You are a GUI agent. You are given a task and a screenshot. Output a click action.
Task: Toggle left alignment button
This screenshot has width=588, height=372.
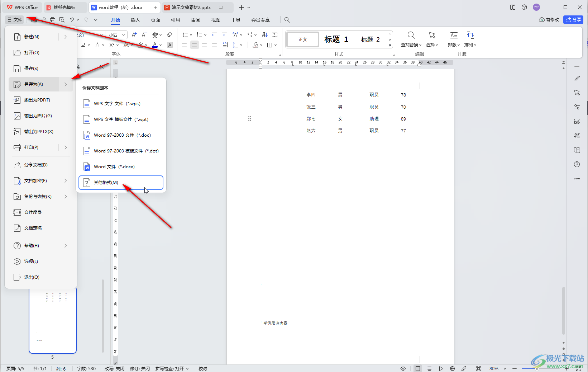[184, 45]
